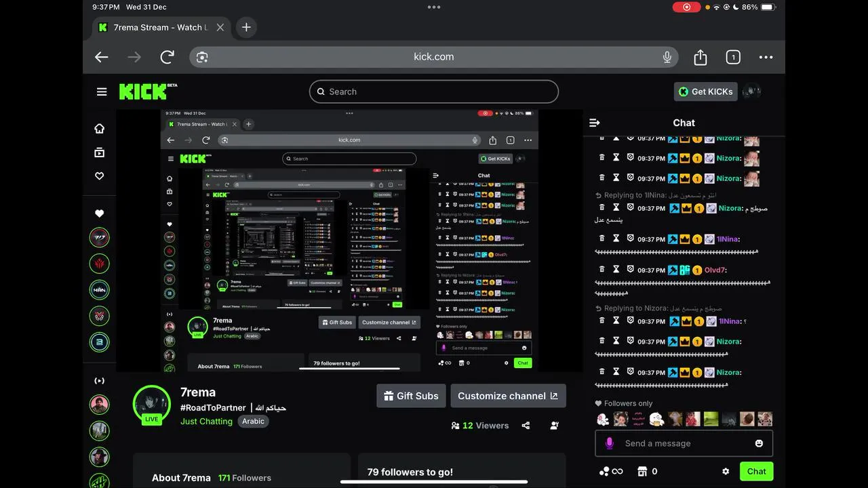Click Gift Subs button
868x488 pixels.
click(411, 396)
